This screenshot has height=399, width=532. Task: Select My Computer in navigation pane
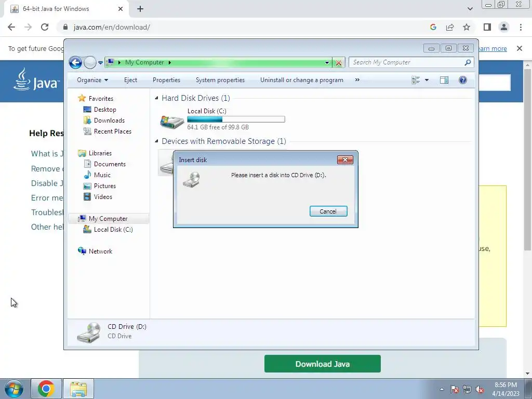[109, 219]
